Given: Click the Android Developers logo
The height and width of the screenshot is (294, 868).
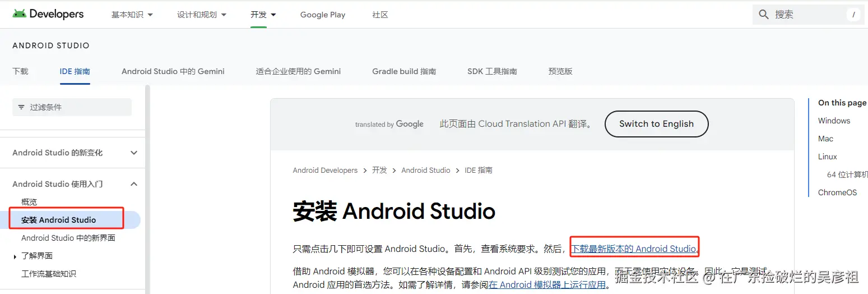Looking at the screenshot, I should pyautogui.click(x=48, y=14).
